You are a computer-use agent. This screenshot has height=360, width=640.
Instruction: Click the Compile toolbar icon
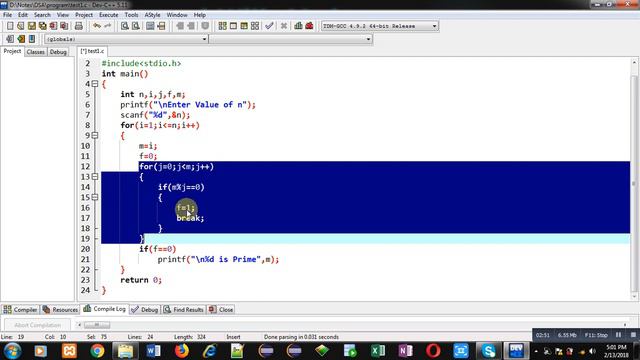coord(222,26)
